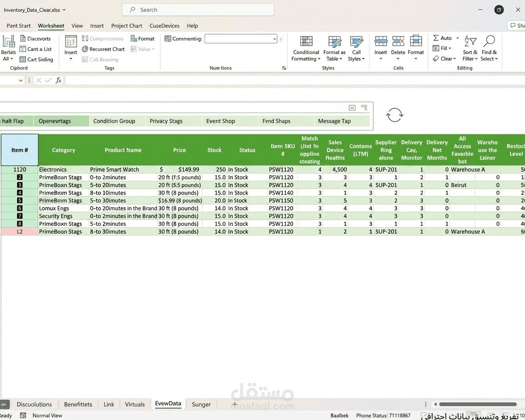The width and height of the screenshot is (525, 420).
Task: Click the Insert cells icon
Action: pos(381,41)
